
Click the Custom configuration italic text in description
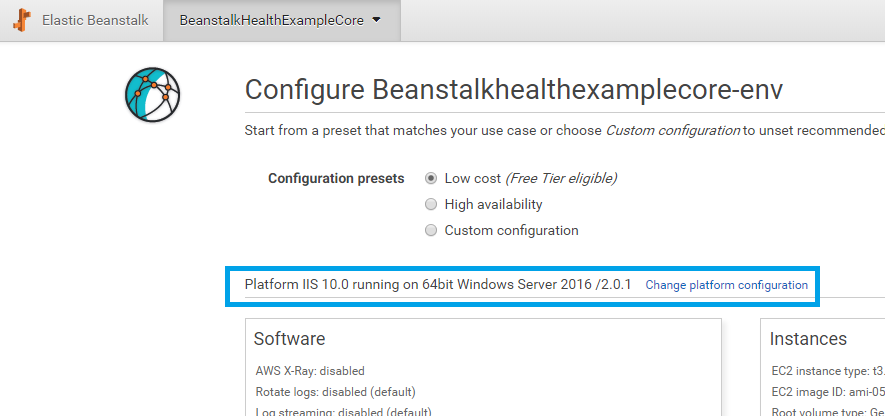672,131
